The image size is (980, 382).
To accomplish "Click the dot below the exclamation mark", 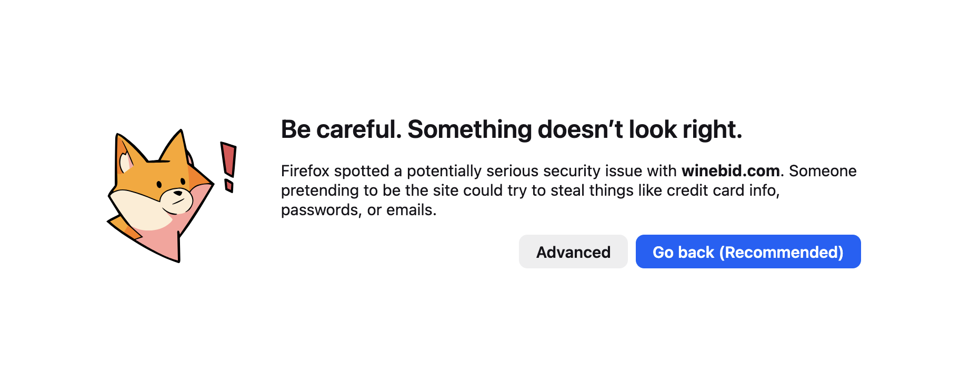I will [229, 186].
